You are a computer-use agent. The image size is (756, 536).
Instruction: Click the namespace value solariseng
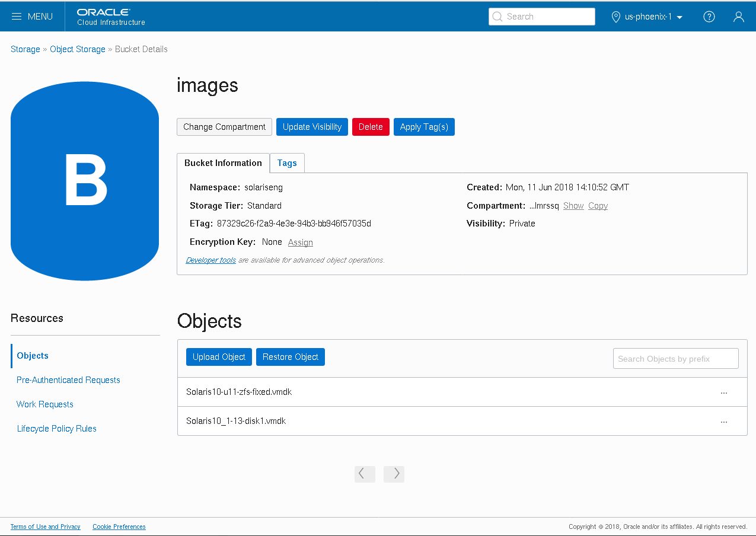tap(264, 187)
